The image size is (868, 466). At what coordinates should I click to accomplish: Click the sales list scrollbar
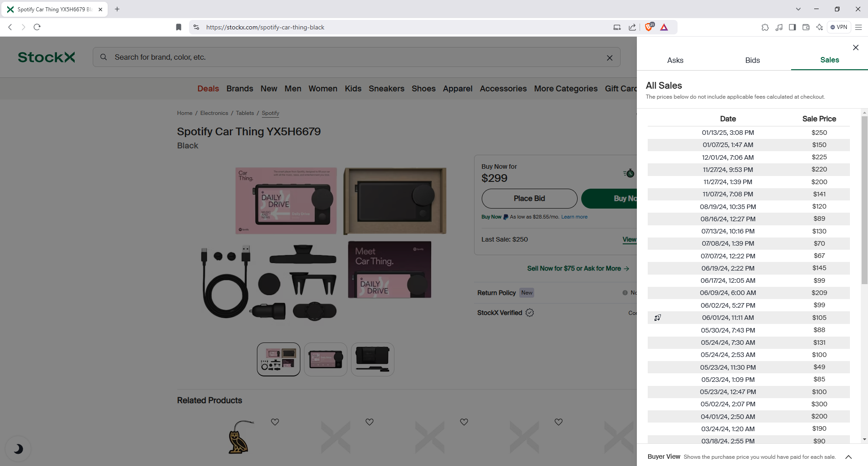tap(864, 200)
